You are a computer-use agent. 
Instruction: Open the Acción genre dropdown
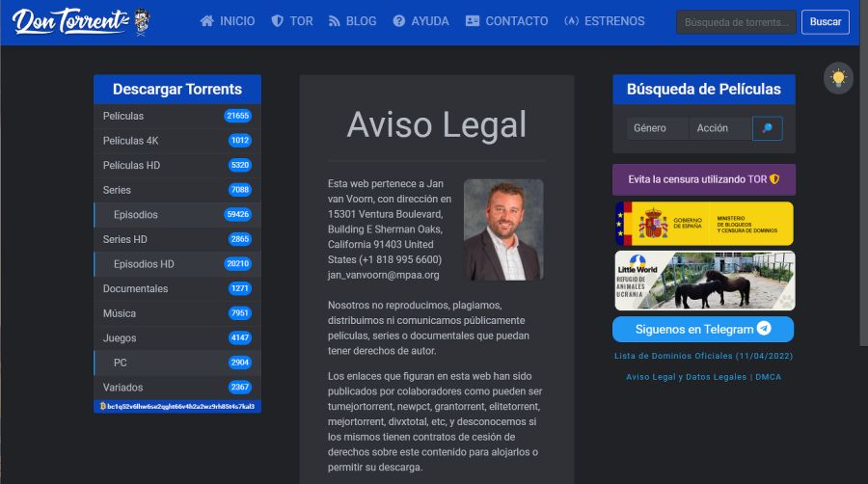pyautogui.click(x=719, y=128)
